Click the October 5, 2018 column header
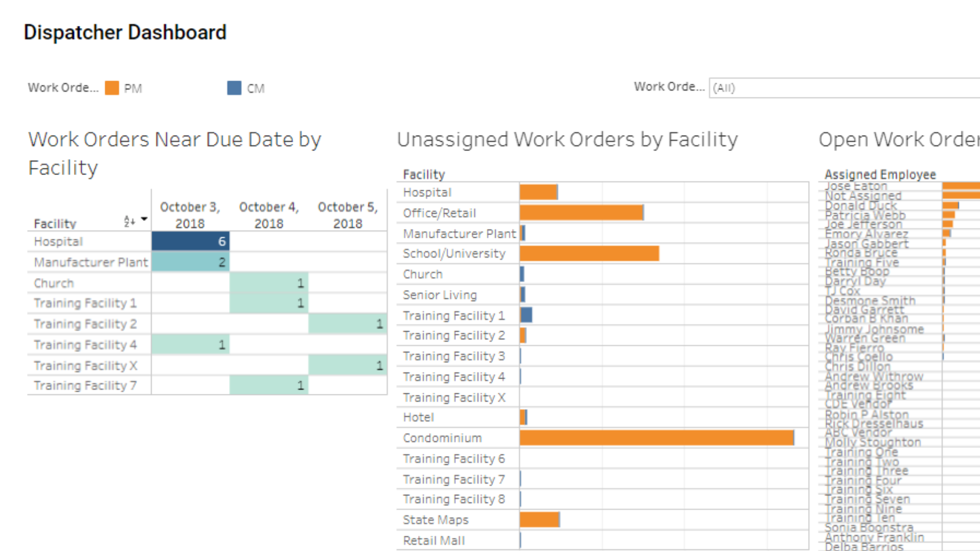Image resolution: width=980 pixels, height=551 pixels. point(348,214)
